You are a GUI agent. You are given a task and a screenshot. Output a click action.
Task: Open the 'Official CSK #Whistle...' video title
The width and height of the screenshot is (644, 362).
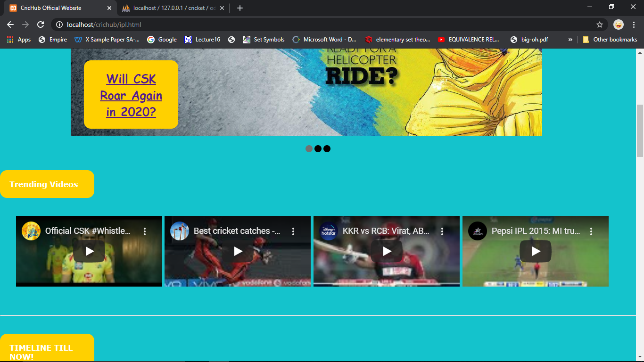pos(88,231)
